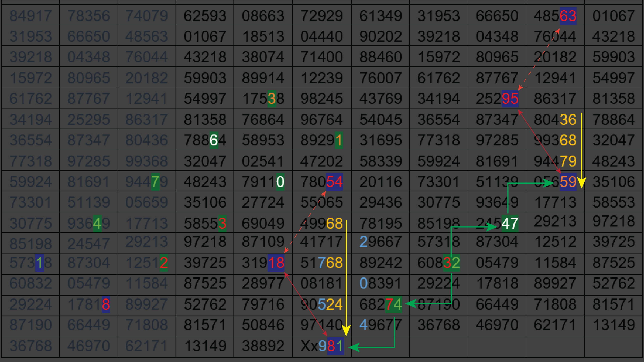This screenshot has height=362, width=644.
Task: Select cell 89291 with the green-highlighted 1
Action: [322, 140]
